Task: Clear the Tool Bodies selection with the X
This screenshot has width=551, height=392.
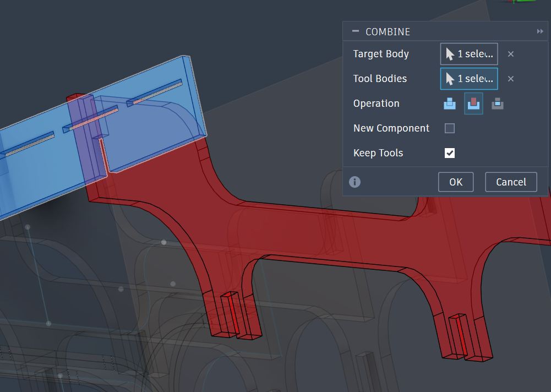Action: point(511,79)
